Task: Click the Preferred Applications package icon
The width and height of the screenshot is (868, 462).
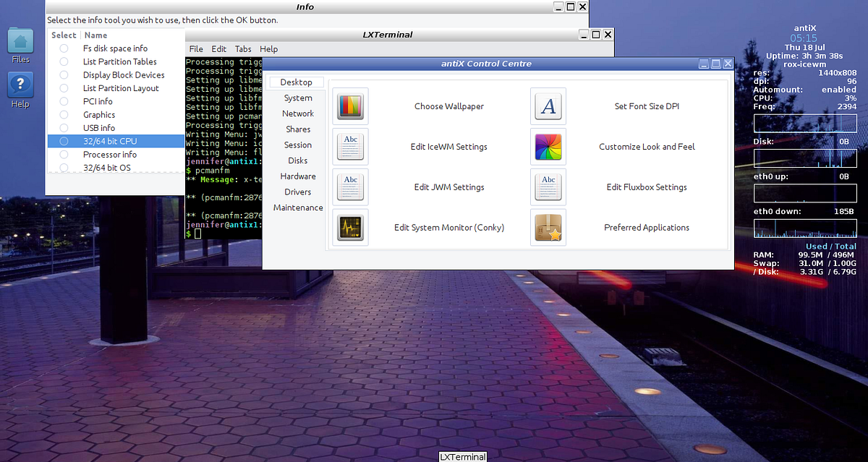Action: pos(548,227)
